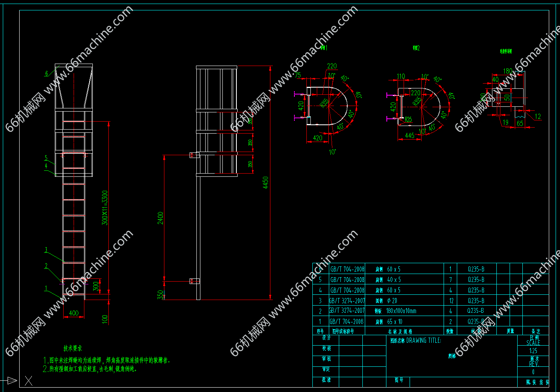
Task: Select the R25 radius label
Action: (x=408, y=119)
